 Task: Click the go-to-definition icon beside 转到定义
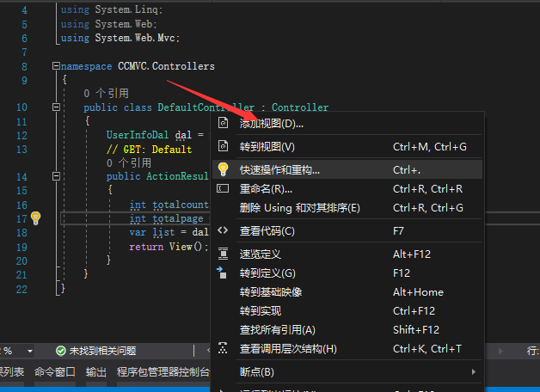pos(222,273)
